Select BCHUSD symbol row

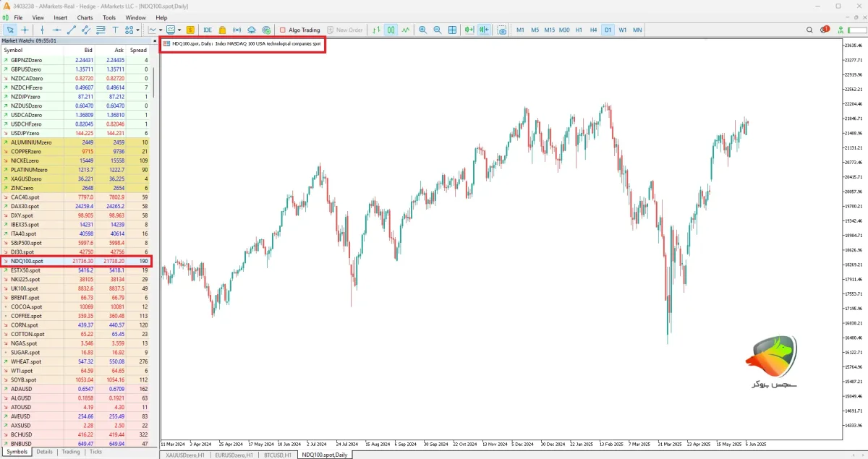(76, 434)
